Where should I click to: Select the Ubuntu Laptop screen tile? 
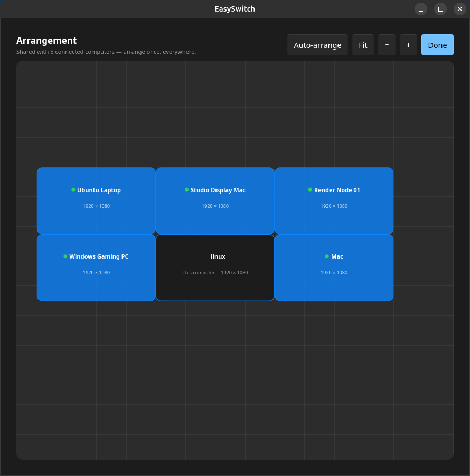pyautogui.click(x=96, y=201)
